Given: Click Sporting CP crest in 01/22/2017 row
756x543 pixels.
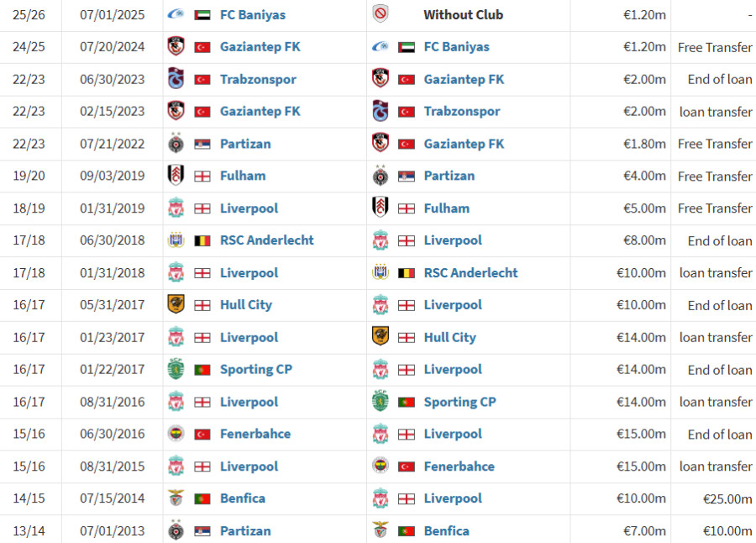Looking at the screenshot, I should [x=176, y=369].
